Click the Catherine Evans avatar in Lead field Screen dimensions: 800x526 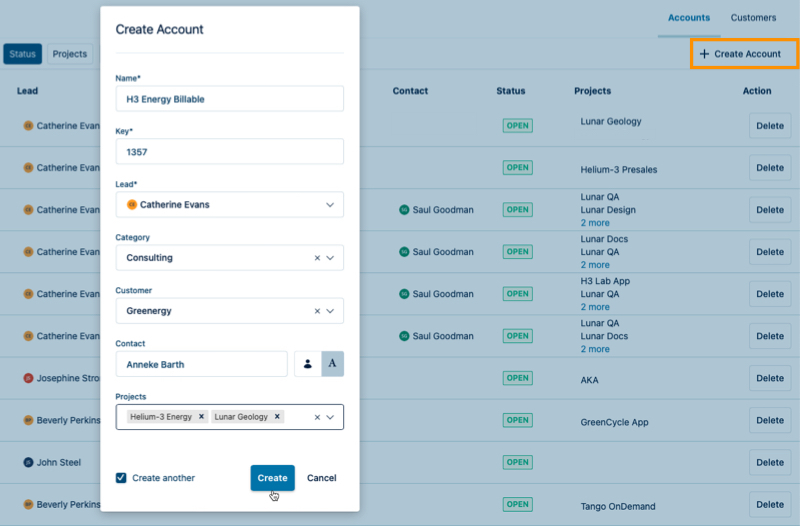point(131,205)
